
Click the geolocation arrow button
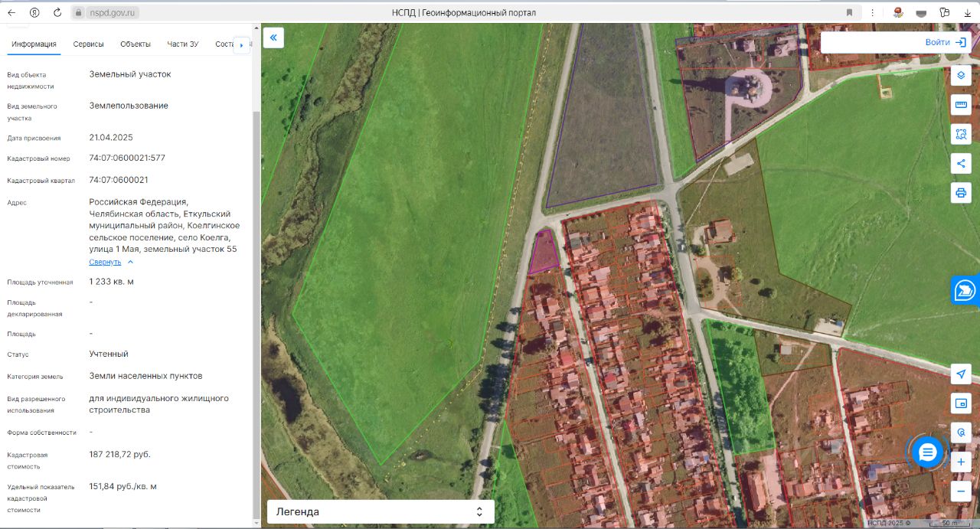(x=961, y=374)
